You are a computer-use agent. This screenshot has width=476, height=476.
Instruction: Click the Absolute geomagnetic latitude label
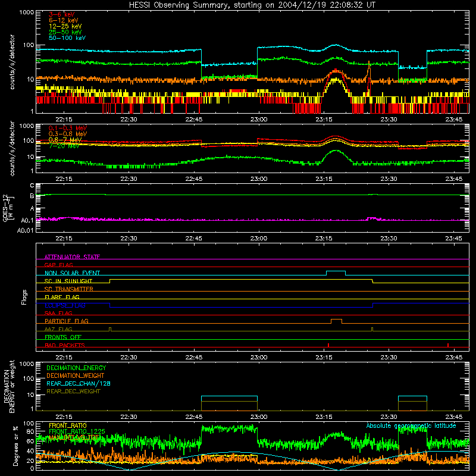[x=411, y=425]
